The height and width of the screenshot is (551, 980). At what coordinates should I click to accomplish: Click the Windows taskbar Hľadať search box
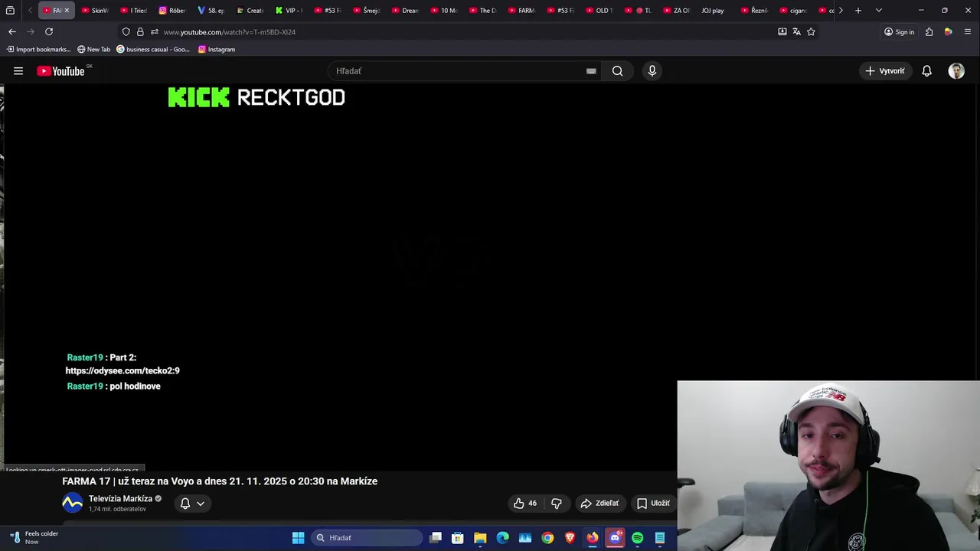click(367, 538)
